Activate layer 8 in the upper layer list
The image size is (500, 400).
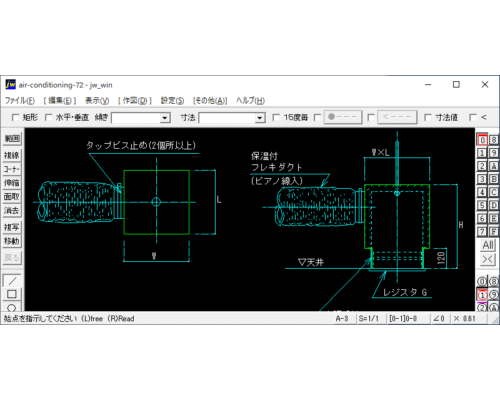494,140
